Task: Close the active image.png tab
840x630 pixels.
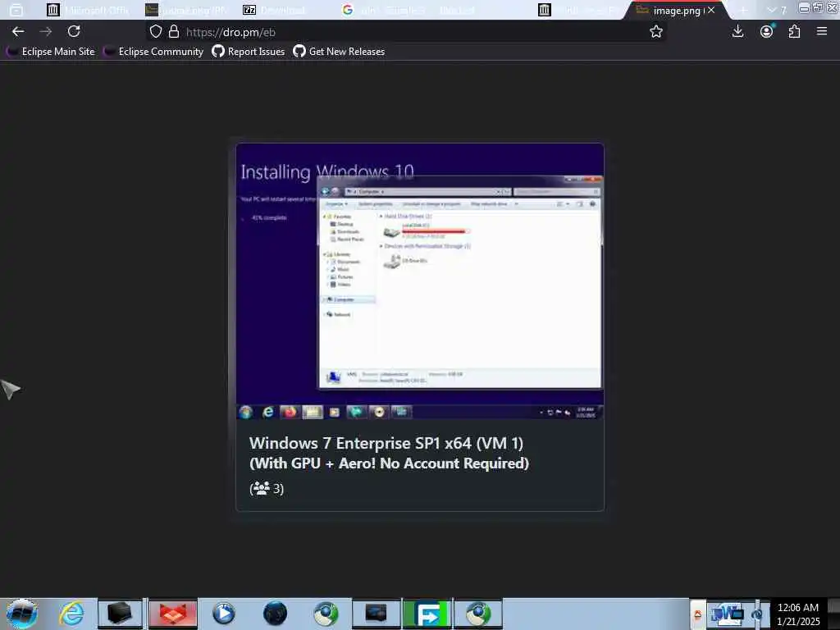Action: click(711, 10)
